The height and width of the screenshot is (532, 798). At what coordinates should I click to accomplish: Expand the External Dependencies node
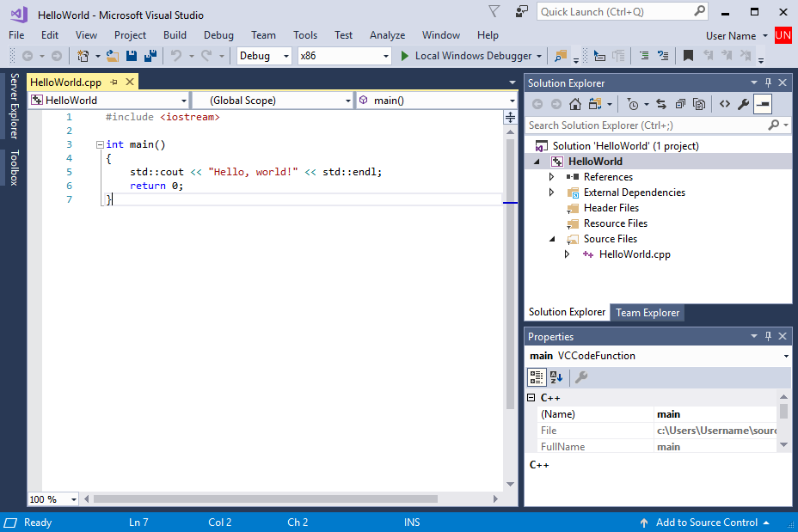[551, 193]
